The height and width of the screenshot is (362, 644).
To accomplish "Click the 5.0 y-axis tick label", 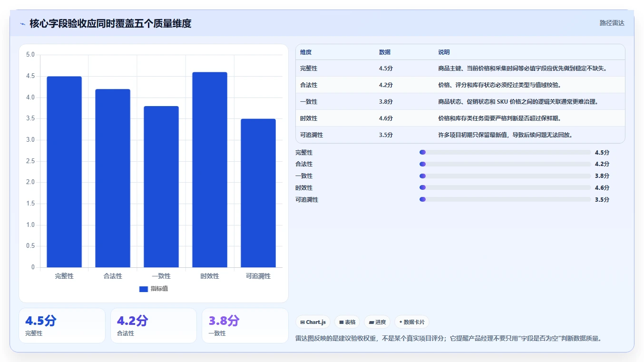I will click(30, 55).
